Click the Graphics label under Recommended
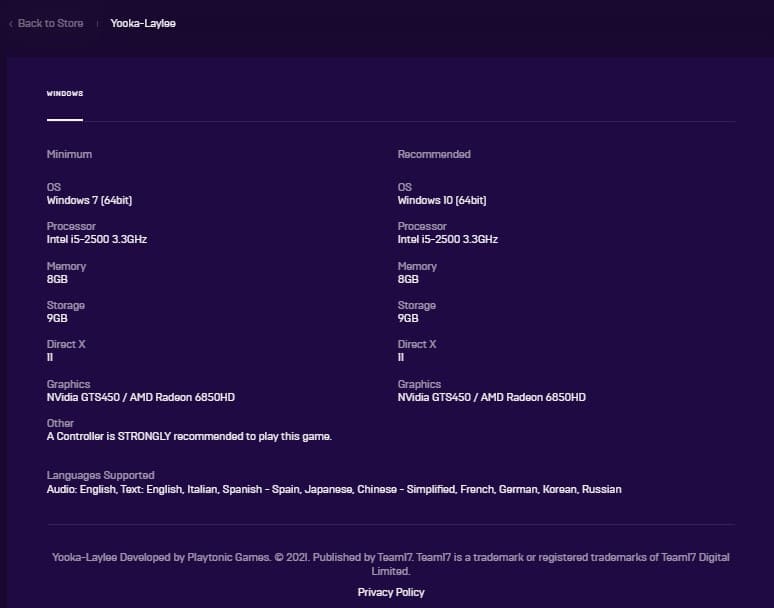Image resolution: width=774 pixels, height=608 pixels. click(x=419, y=384)
